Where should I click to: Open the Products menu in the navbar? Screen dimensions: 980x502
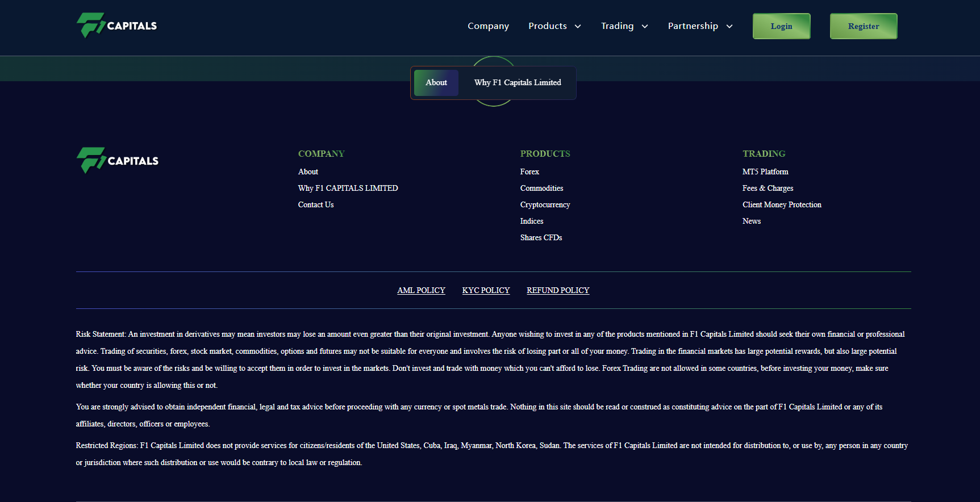548,26
